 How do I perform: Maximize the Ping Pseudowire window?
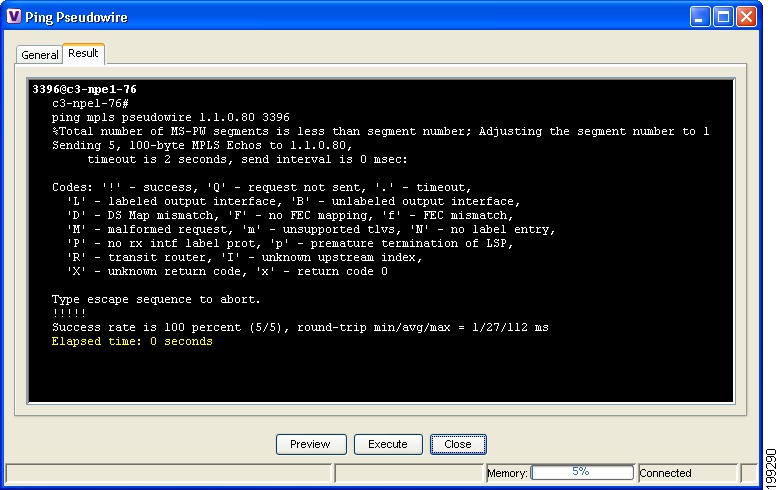click(x=723, y=17)
